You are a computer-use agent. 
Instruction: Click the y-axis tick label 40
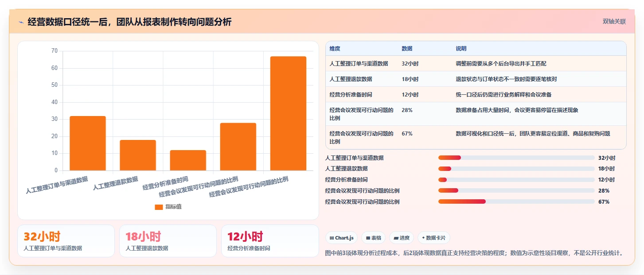(x=55, y=102)
